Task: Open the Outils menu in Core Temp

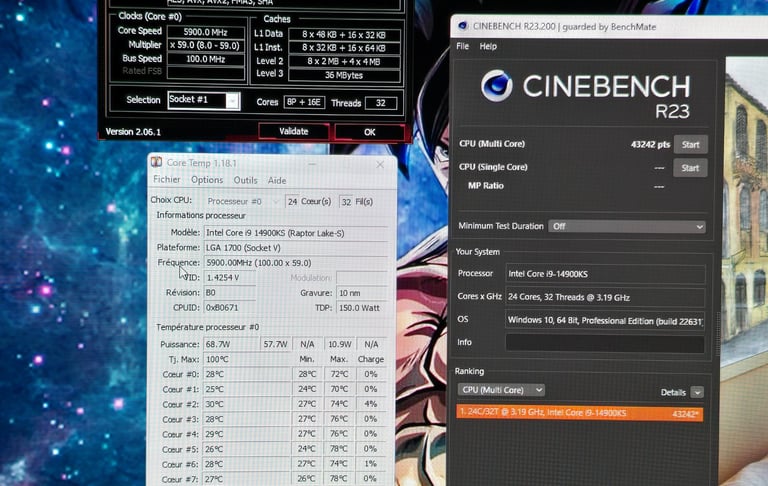Action: (x=245, y=180)
